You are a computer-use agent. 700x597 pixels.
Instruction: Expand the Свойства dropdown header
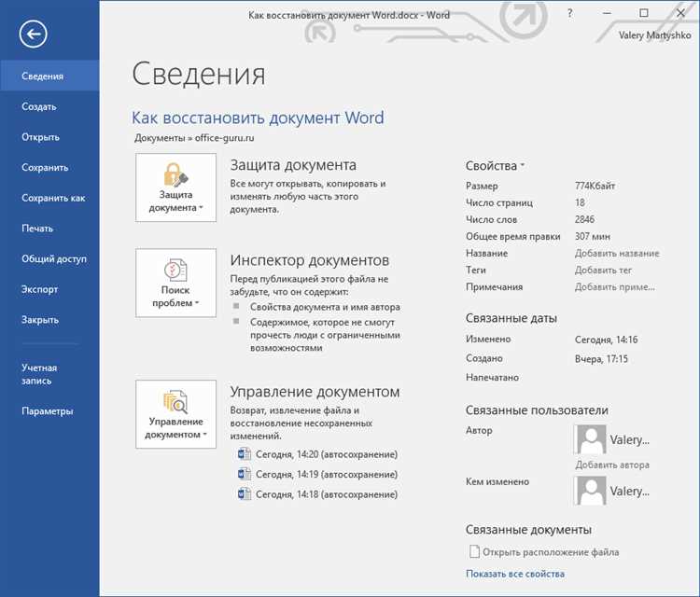tap(495, 166)
